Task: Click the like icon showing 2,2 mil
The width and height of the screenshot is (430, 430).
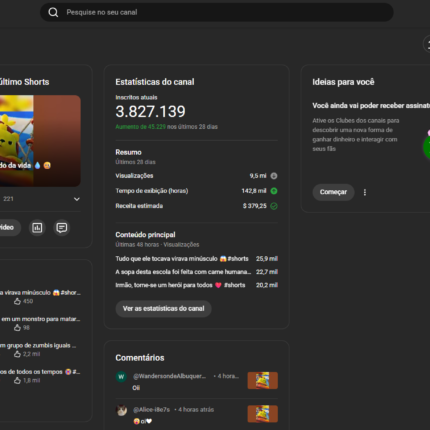Action: (x=17, y=354)
